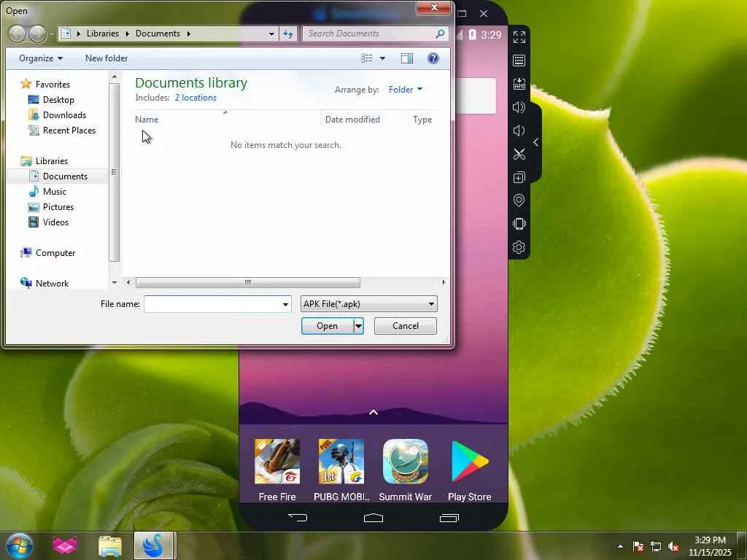This screenshot has height=560, width=747.
Task: Open the APK File type filter dropdown
Action: pos(368,304)
